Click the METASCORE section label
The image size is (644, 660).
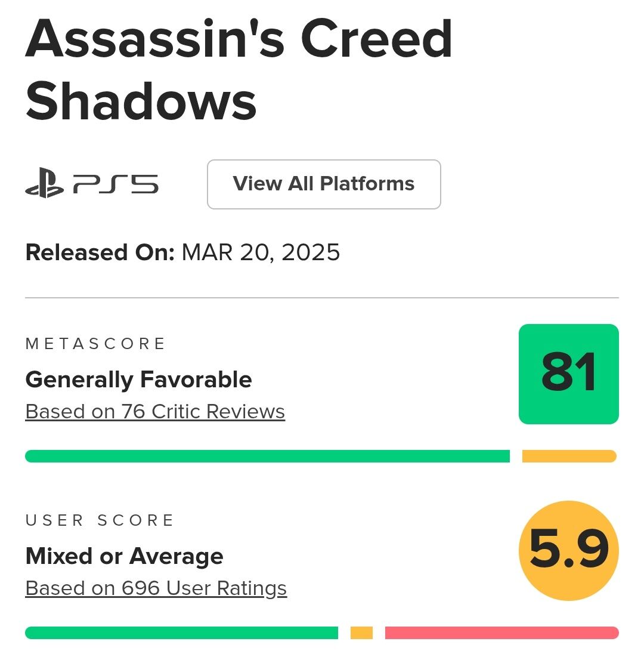[x=95, y=344]
